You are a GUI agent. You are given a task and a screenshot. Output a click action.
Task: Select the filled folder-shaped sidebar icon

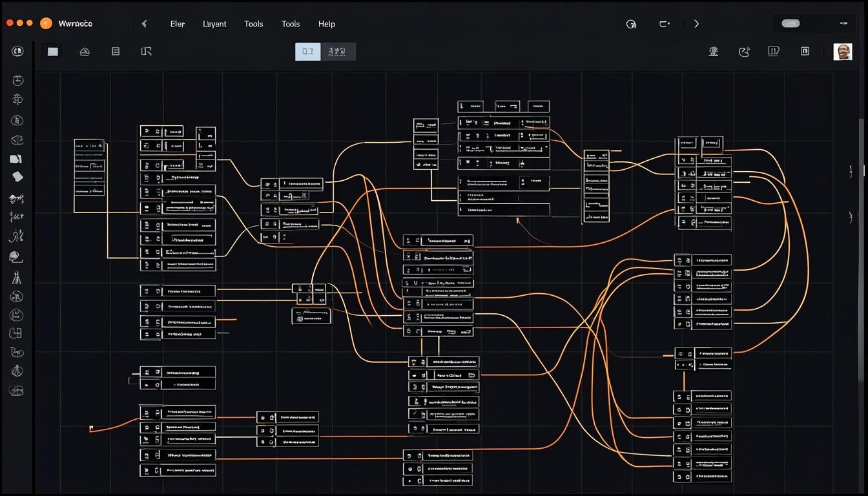(16, 159)
